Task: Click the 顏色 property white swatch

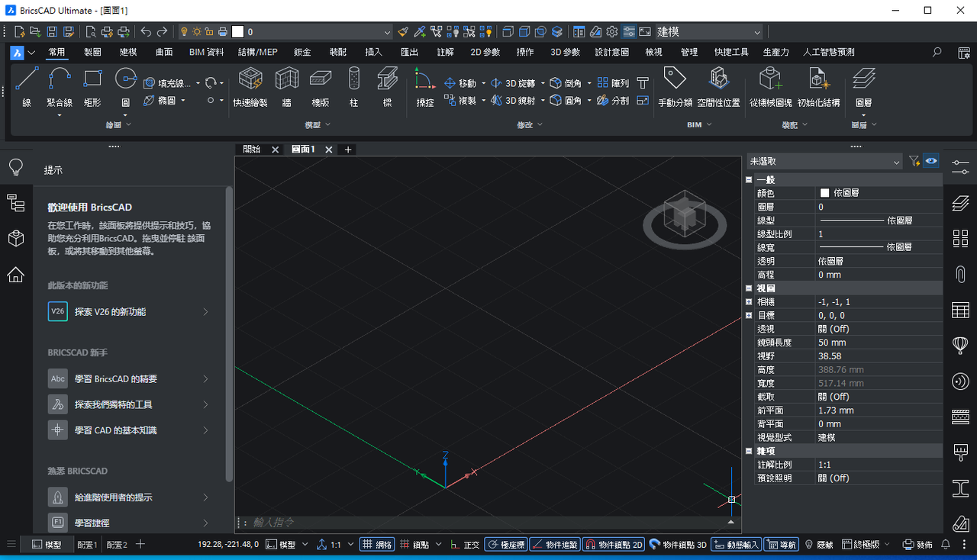Action: (824, 193)
